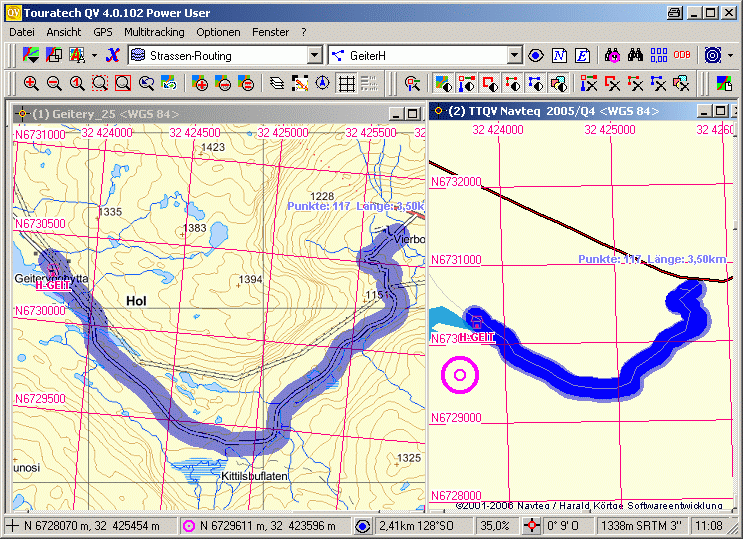Toggle green-line route visibility button
Viewport: 743px width, 539px height.
(513, 84)
